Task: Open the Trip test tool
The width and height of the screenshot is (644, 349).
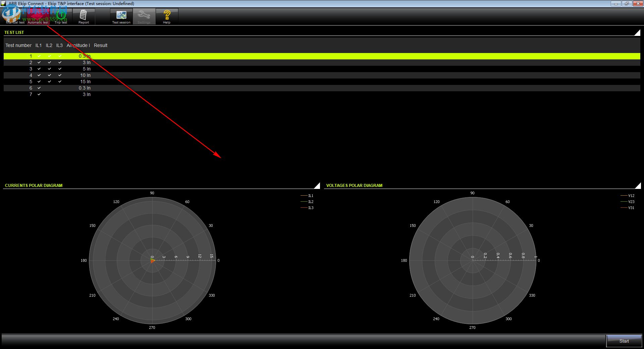Action: click(x=61, y=16)
